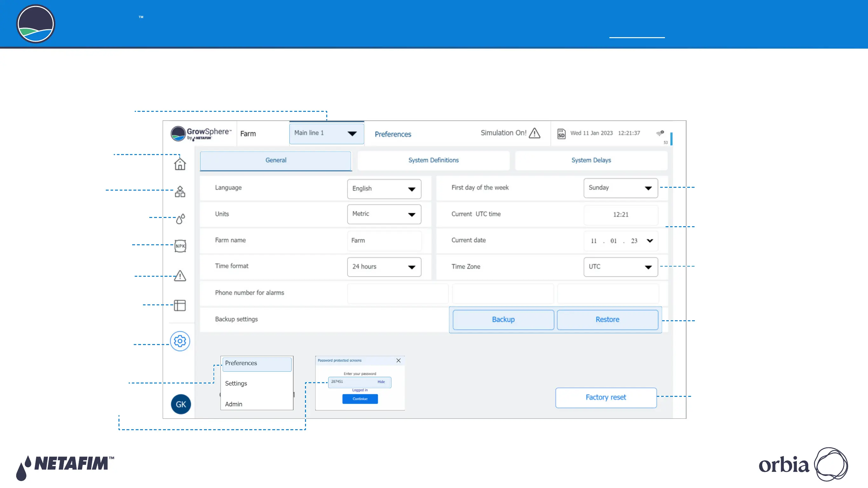Open the NPK fertigation icon
This screenshot has width=868, height=488.
click(180, 246)
